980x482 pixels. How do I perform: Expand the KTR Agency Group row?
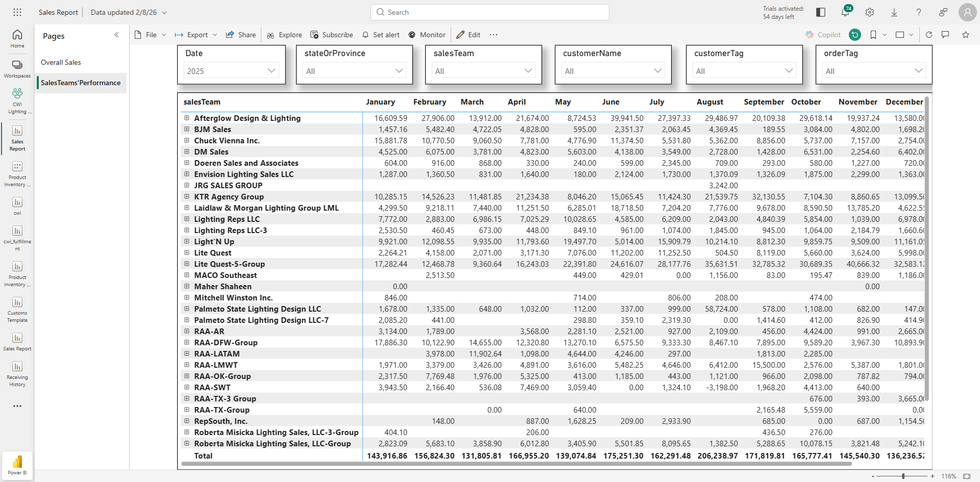pyautogui.click(x=187, y=196)
